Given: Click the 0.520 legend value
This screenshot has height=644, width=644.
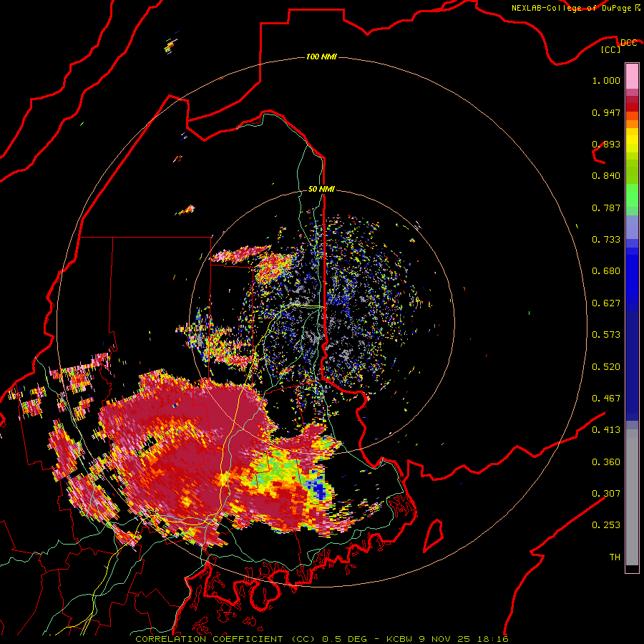Looking at the screenshot, I should coord(606,367).
